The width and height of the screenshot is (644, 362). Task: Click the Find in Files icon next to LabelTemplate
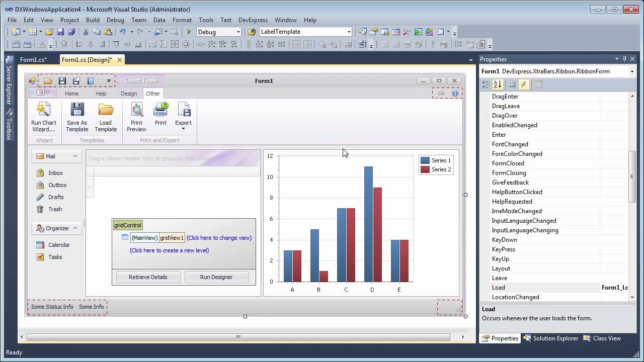(x=252, y=32)
